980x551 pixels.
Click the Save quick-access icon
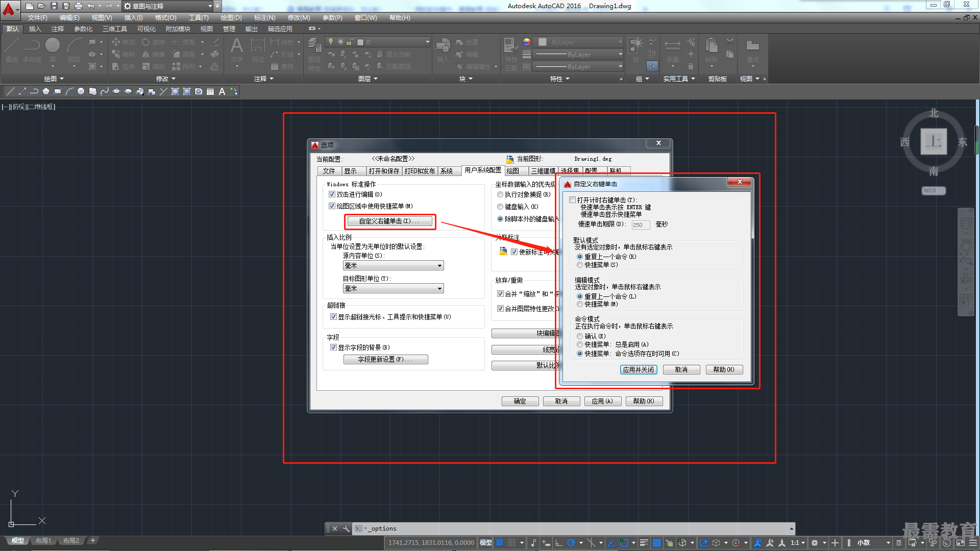point(54,6)
